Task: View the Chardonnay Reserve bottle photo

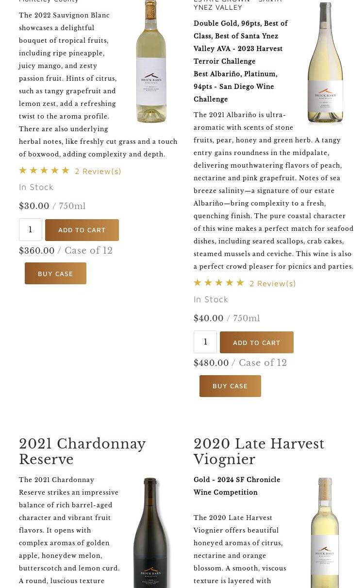Action: pos(150,532)
